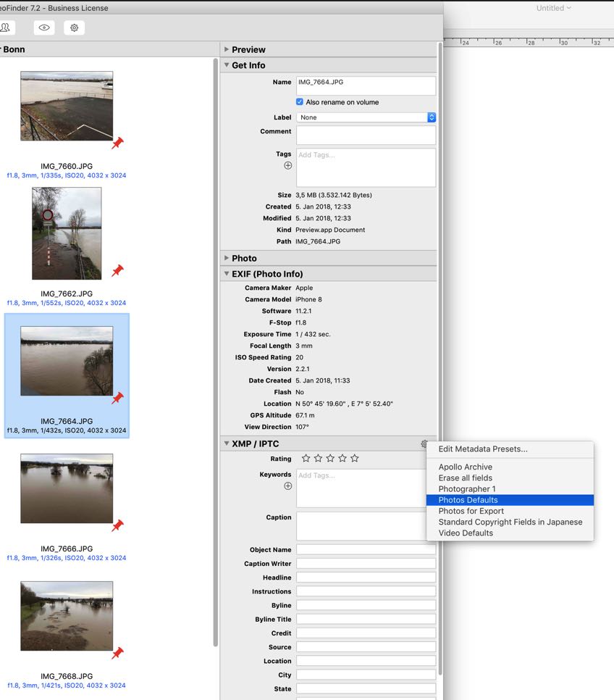Click the plus button under Tags
Image resolution: width=614 pixels, height=700 pixels.
coord(288,166)
